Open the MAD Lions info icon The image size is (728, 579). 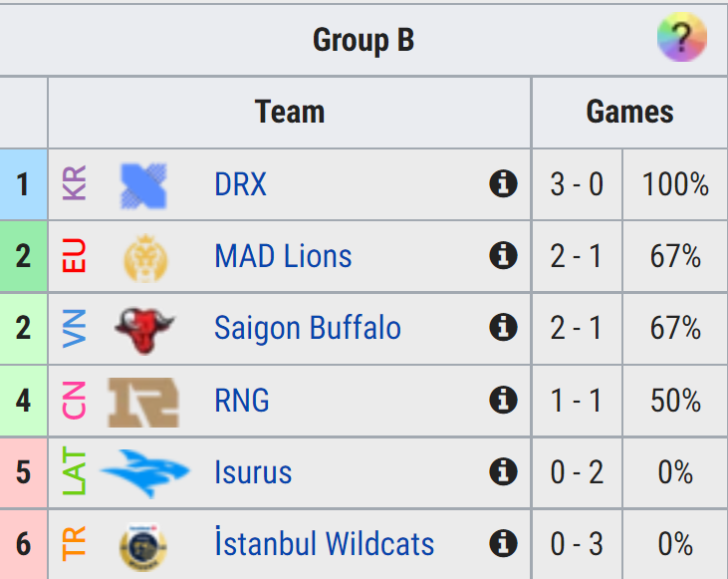pyautogui.click(x=503, y=255)
